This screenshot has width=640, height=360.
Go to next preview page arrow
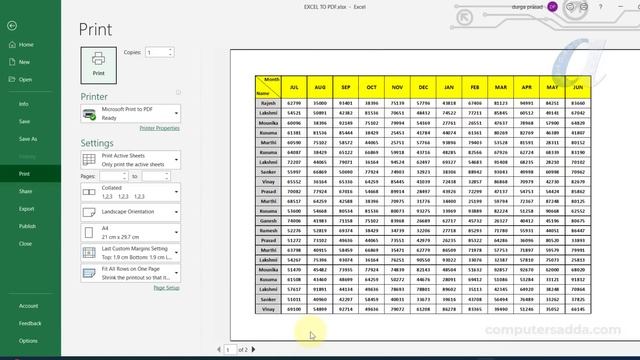(x=253, y=349)
